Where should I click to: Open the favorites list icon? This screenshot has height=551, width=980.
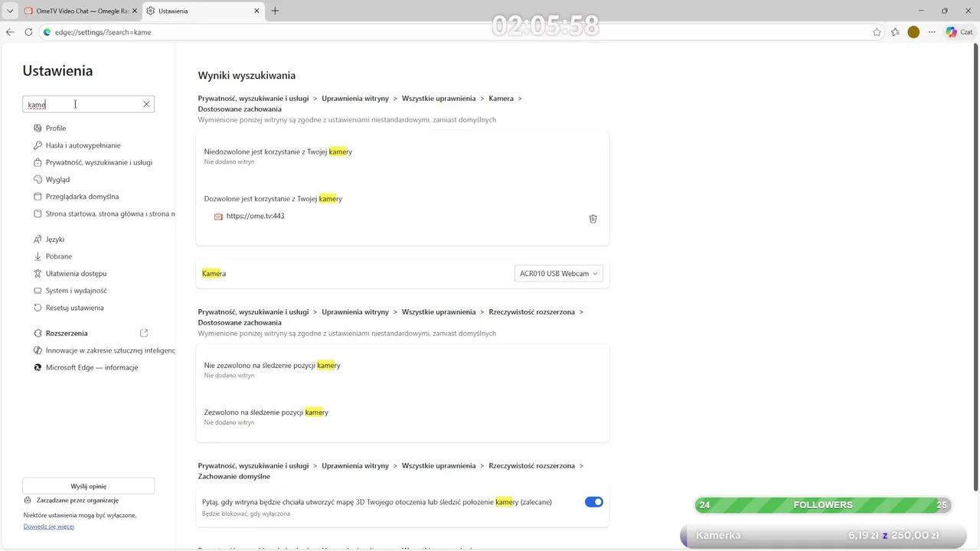(x=895, y=32)
